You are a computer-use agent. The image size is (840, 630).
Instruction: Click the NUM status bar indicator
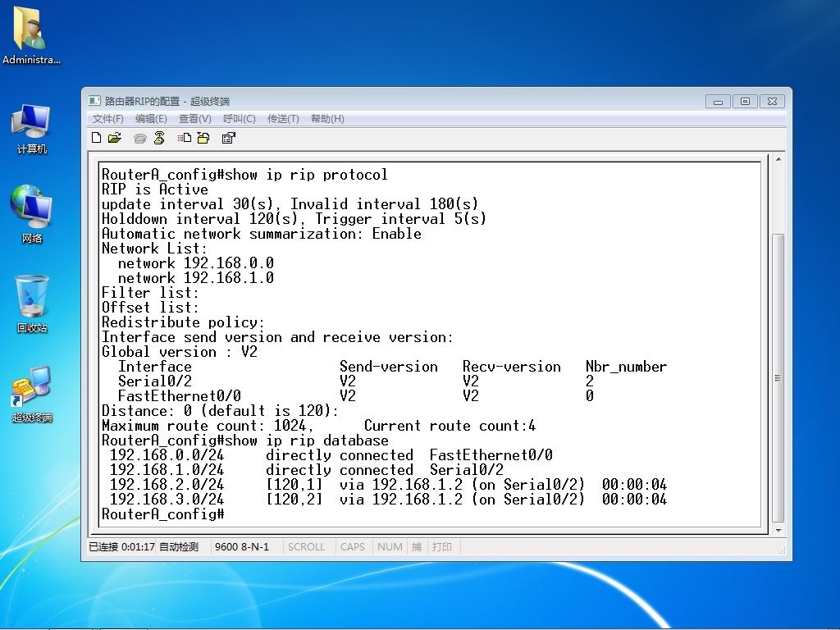tap(390, 547)
